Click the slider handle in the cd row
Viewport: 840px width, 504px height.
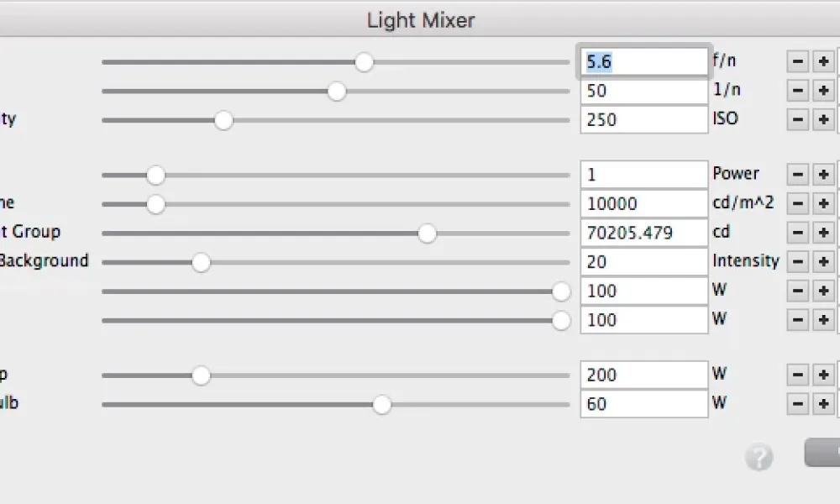[x=428, y=234]
